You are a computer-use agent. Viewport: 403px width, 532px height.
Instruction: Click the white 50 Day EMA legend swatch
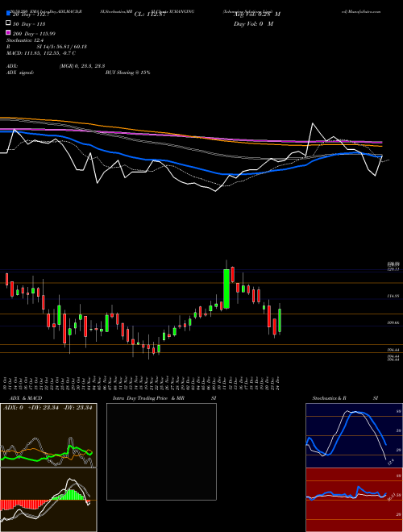[8, 23]
